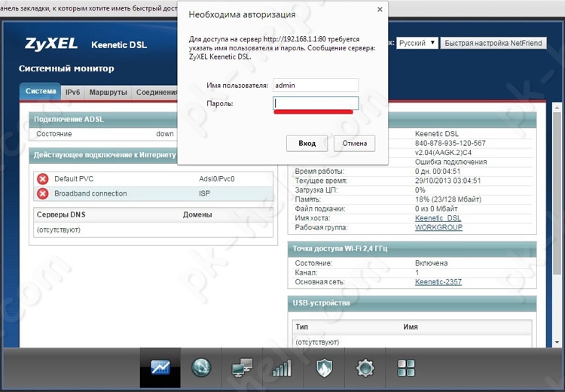The width and height of the screenshot is (565, 392).
Task: Switch to the Соединения tab
Action: pos(156,93)
